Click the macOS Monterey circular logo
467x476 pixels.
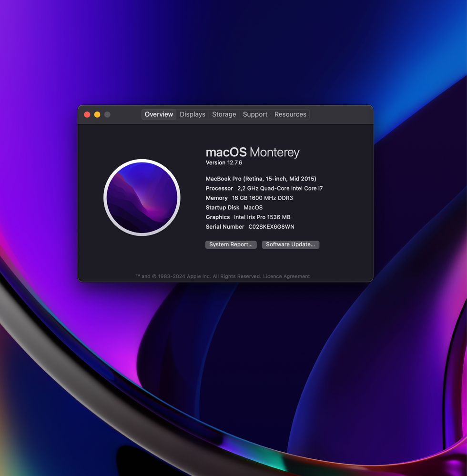pyautogui.click(x=142, y=198)
